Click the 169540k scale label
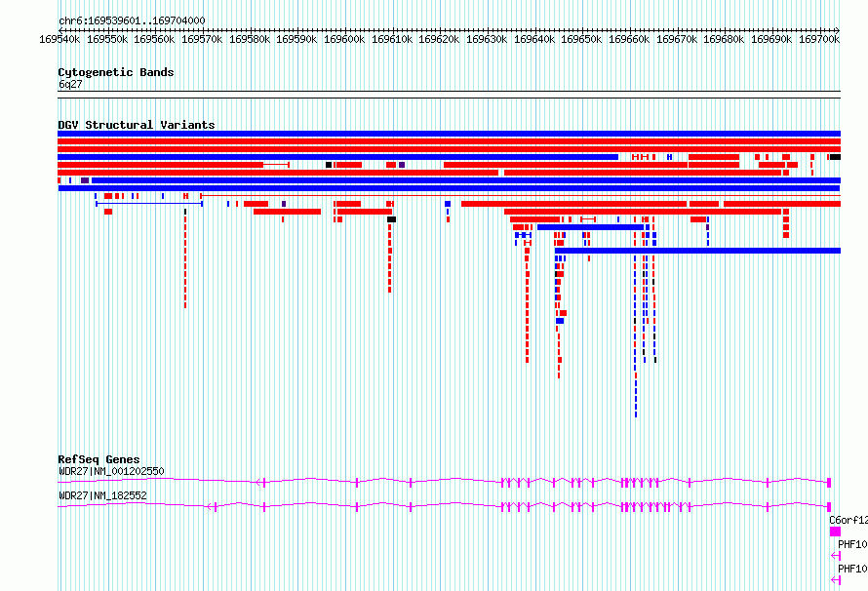This screenshot has width=868, height=591. [59, 39]
